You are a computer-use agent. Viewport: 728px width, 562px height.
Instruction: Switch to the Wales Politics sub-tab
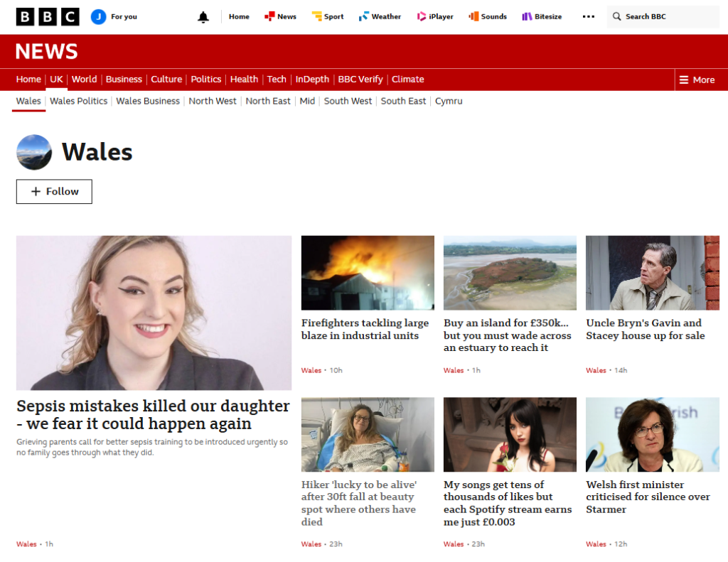point(78,101)
